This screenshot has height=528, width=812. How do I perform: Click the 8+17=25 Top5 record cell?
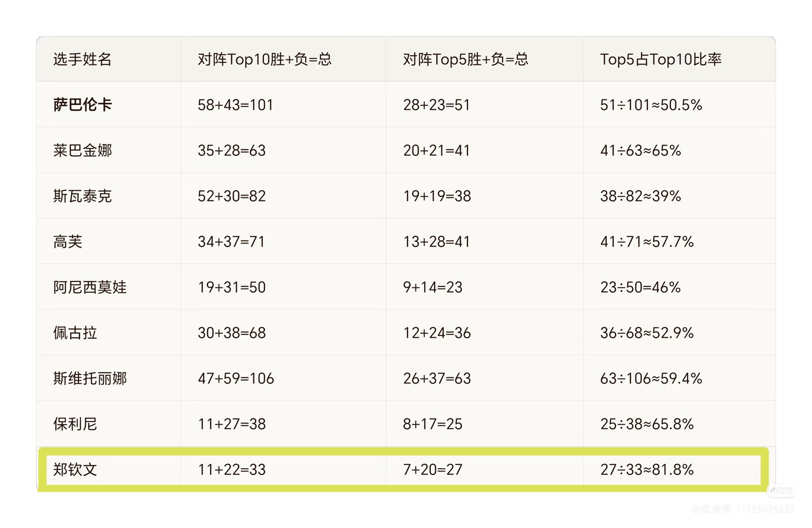433,424
